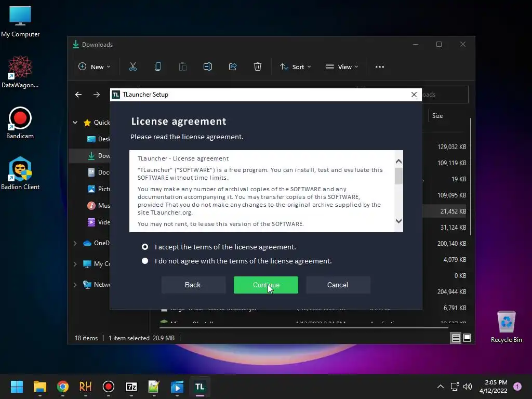
Task: Open the Windows Start menu
Action: click(x=17, y=387)
